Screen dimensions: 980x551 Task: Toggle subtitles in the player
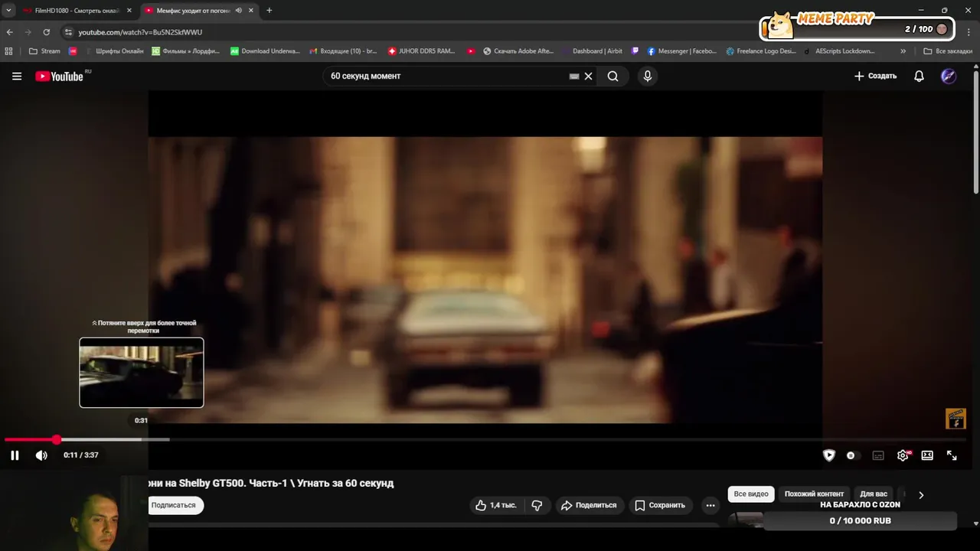pos(878,455)
